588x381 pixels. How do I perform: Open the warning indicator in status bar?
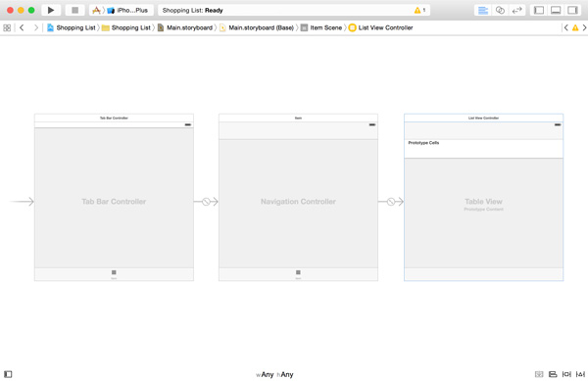(x=419, y=10)
